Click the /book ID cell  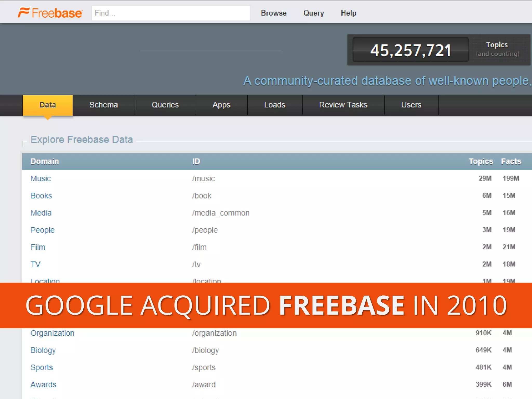coord(202,196)
